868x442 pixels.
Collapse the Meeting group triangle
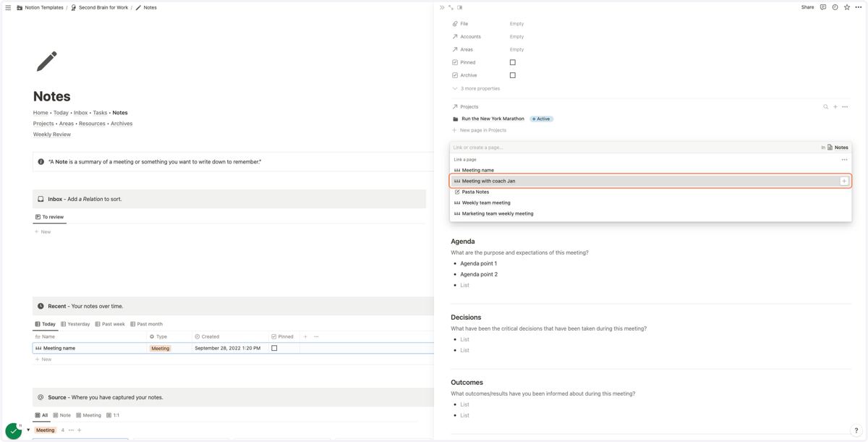click(x=28, y=430)
